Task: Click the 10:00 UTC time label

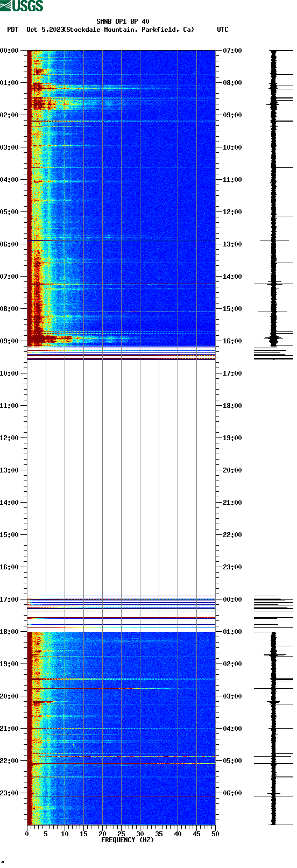Action: coord(232,147)
